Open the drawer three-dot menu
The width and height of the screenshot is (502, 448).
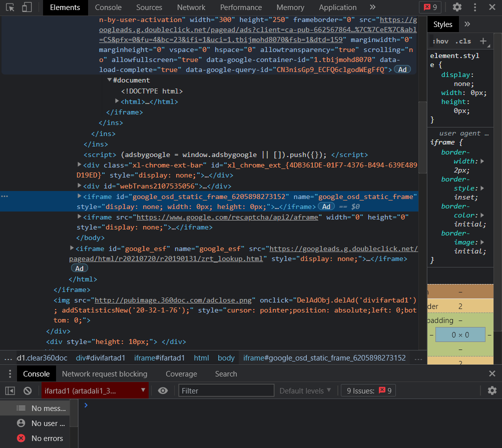[10, 374]
